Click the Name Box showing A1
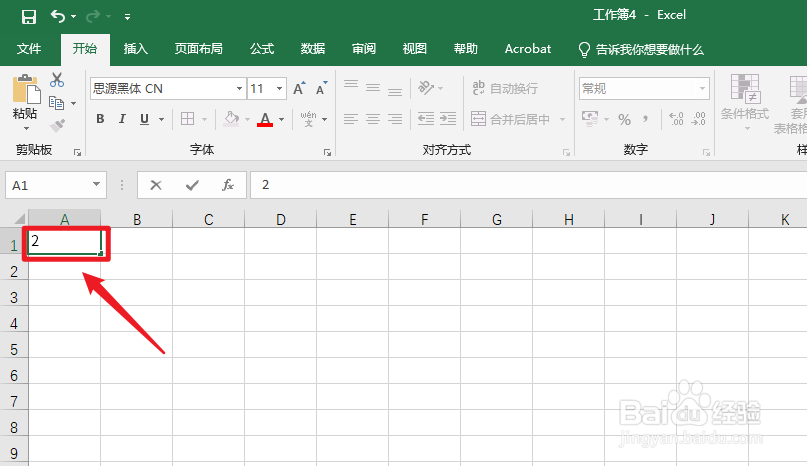This screenshot has height=466, width=807. [56, 185]
